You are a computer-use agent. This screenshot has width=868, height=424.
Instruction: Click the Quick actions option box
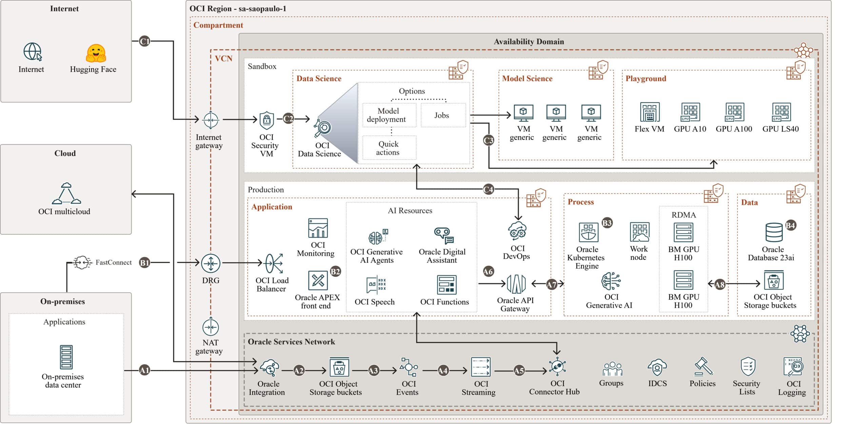point(389,148)
